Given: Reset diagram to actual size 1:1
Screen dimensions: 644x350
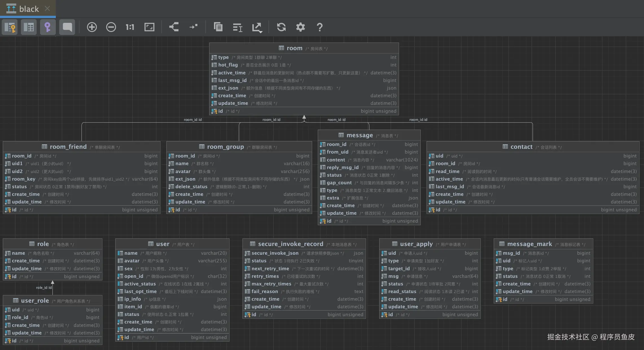Looking at the screenshot, I should pyautogui.click(x=130, y=27).
